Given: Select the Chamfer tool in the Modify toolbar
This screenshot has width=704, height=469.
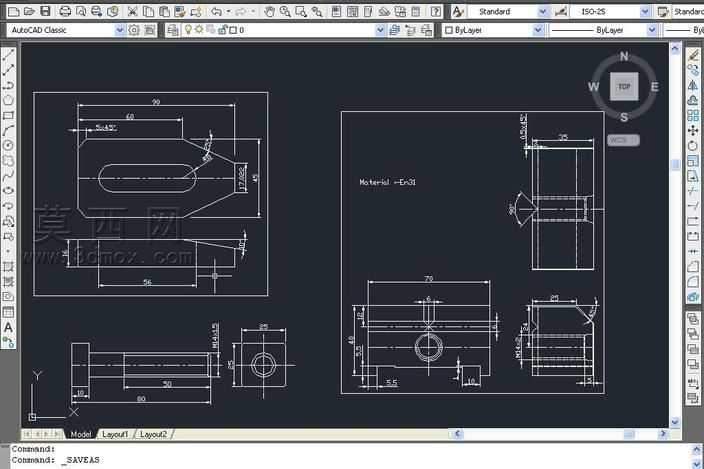Looking at the screenshot, I should pyautogui.click(x=693, y=267).
